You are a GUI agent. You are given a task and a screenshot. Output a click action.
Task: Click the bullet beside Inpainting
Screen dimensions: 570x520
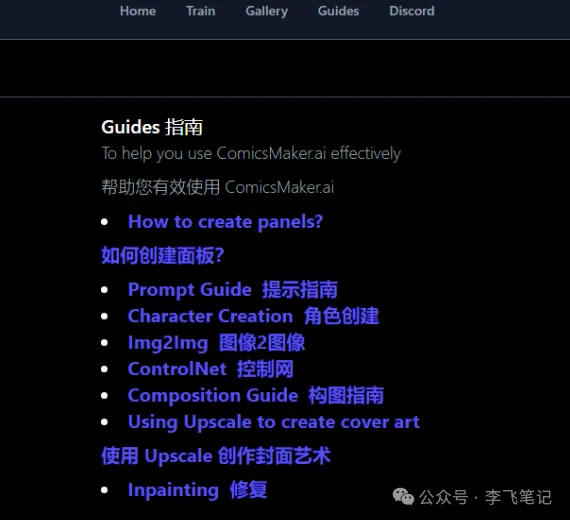coord(105,490)
